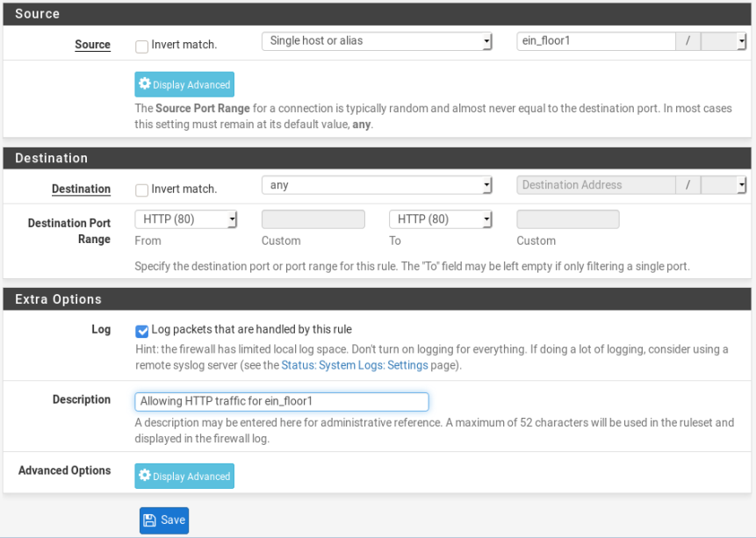
Task: Click the From Custom port field
Action: (x=313, y=219)
